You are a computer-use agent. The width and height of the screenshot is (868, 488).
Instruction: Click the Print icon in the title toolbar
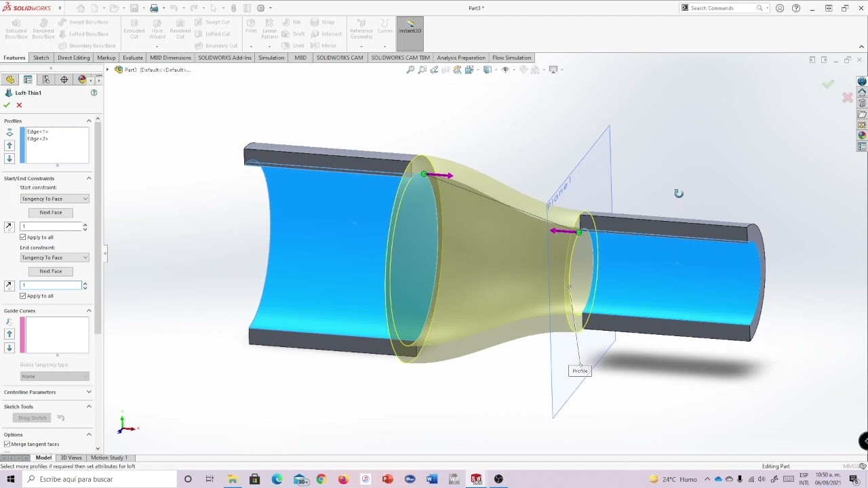tap(154, 8)
